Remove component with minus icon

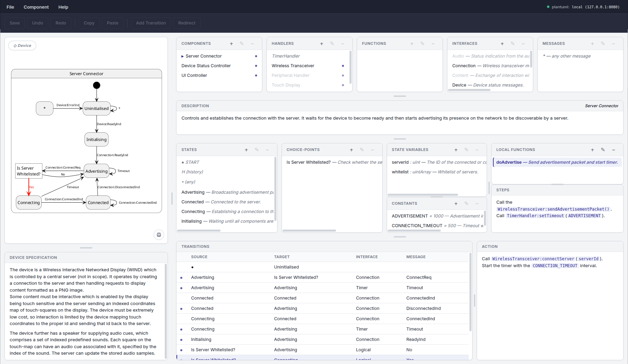coord(252,44)
